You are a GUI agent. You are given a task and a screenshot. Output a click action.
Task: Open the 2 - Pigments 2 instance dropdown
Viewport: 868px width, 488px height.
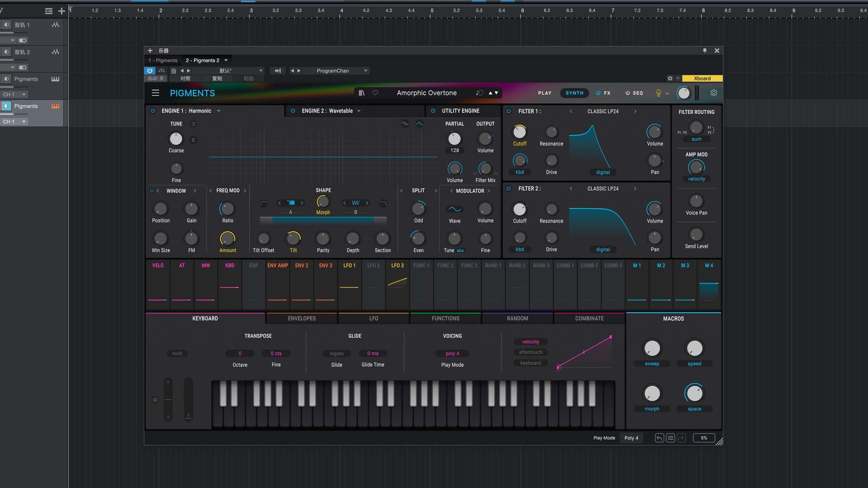tap(226, 61)
